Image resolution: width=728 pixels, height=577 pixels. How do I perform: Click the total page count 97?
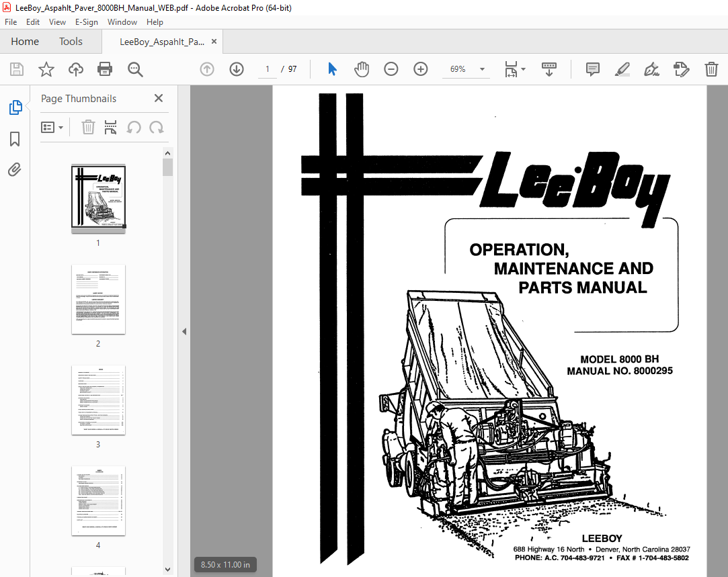(292, 69)
